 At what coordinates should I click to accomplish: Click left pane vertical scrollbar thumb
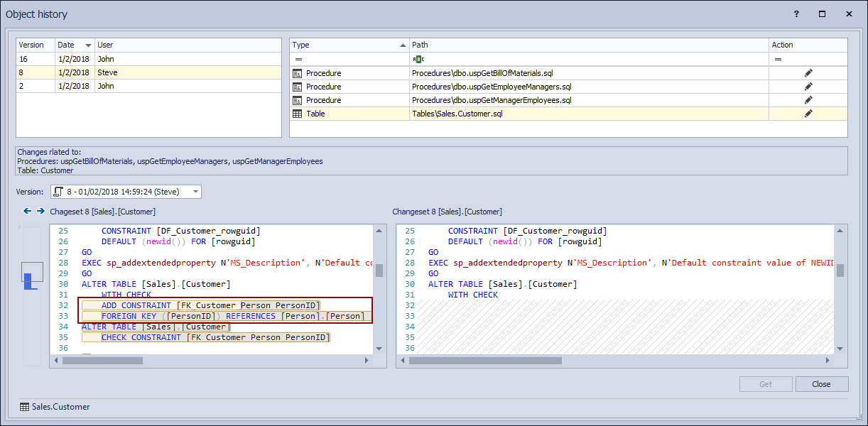pyautogui.click(x=379, y=271)
